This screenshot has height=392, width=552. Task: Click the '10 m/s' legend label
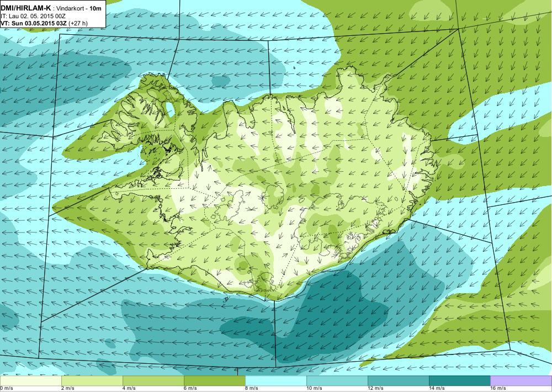[x=315, y=389]
